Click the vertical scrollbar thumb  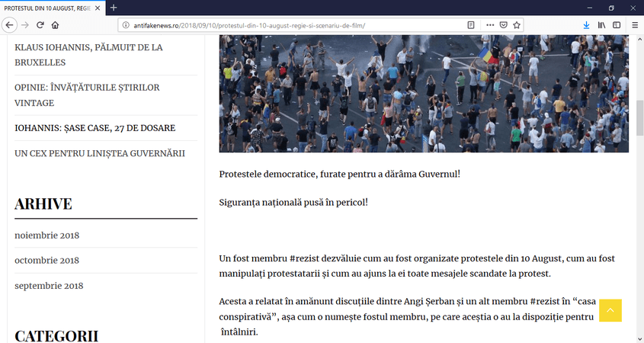point(639,117)
